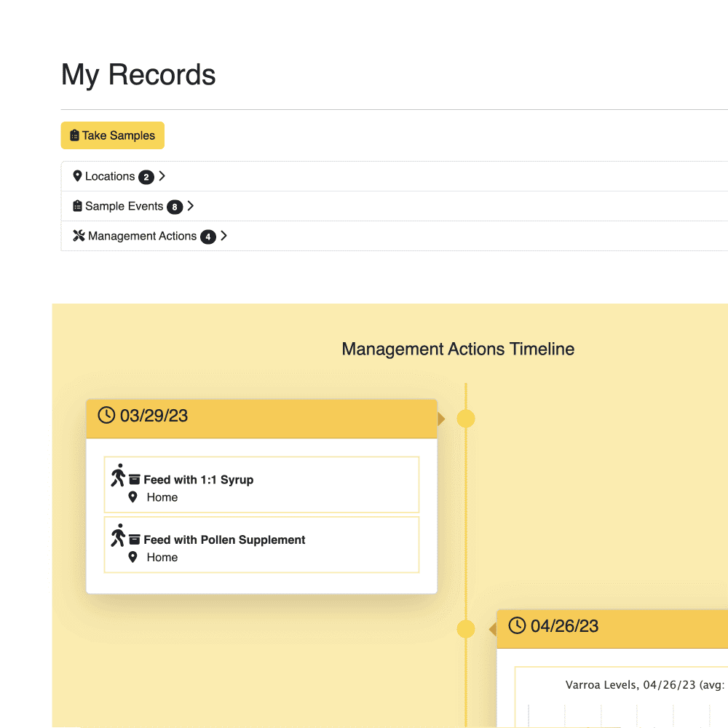This screenshot has width=728, height=728.
Task: Click the clipboard icon beside Sample Events
Action: pyautogui.click(x=77, y=206)
